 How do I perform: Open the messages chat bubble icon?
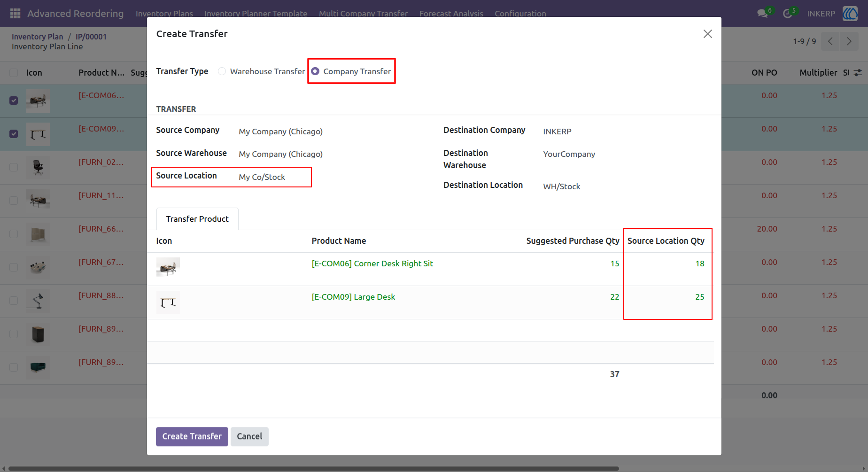coord(763,14)
